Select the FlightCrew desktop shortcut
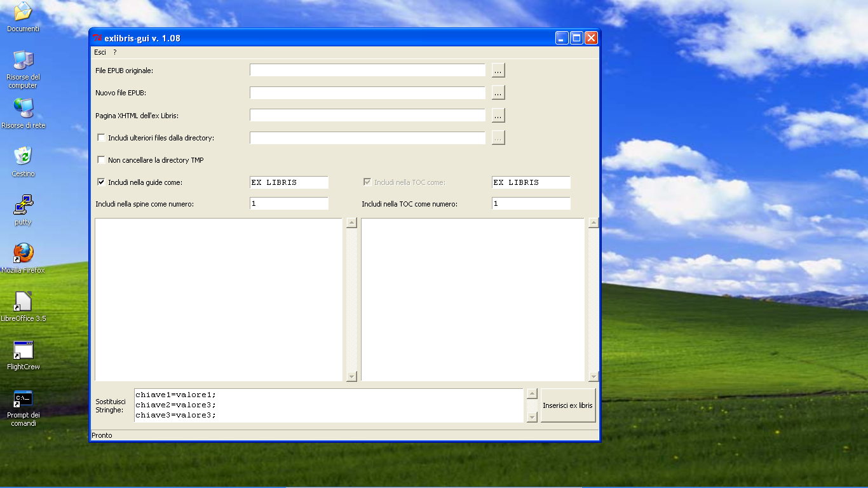This screenshot has width=868, height=488. 23,355
